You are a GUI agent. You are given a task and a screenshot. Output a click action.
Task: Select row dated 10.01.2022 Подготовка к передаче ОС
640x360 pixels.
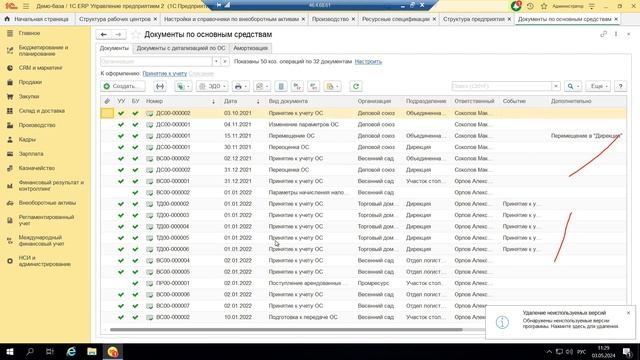pyautogui.click(x=293, y=317)
